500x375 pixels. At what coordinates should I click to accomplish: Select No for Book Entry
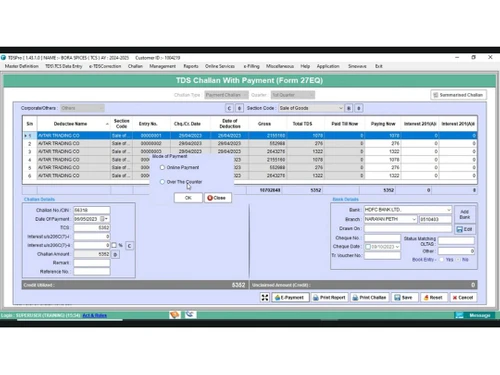click(458, 259)
